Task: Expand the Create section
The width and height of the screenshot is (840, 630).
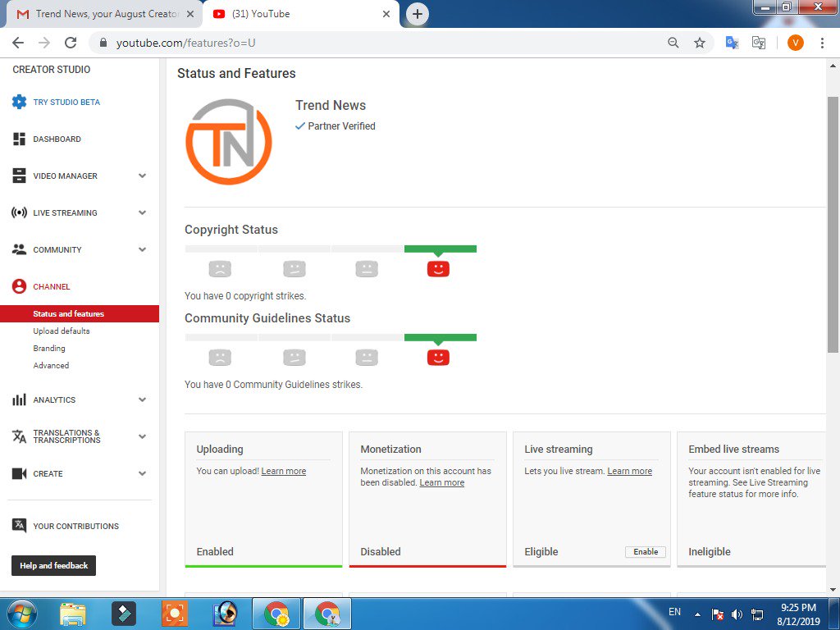Action: coord(143,473)
